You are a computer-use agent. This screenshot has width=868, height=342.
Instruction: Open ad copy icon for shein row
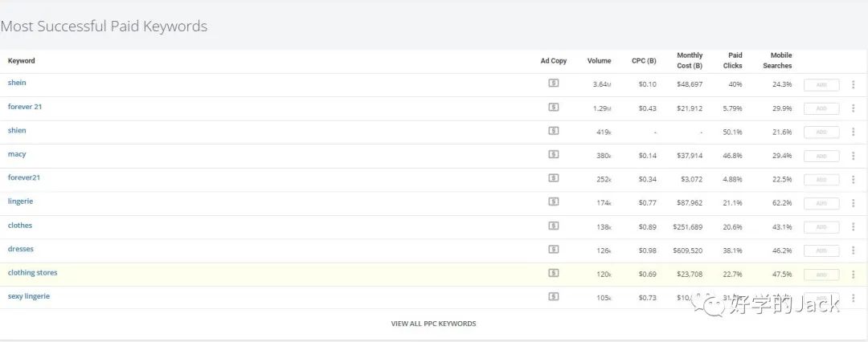[x=553, y=83]
